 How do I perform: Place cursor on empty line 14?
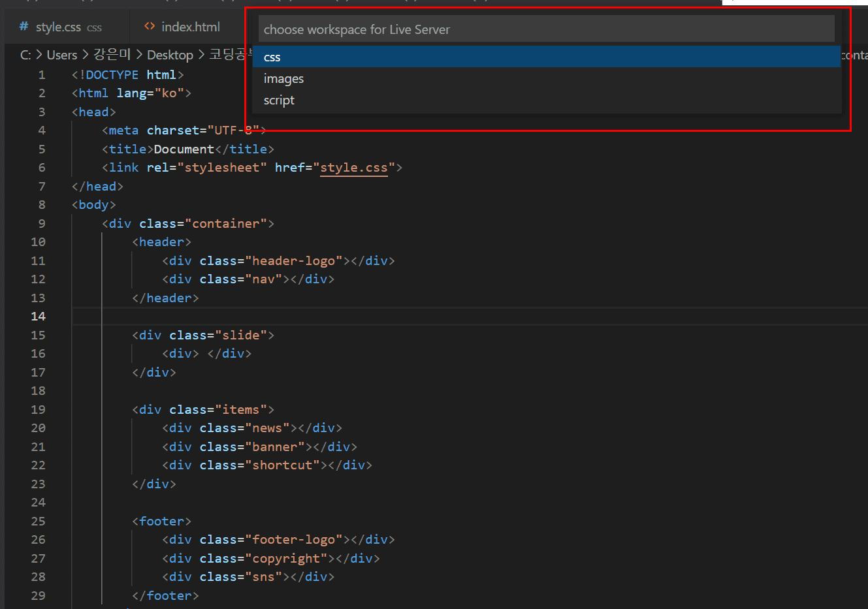coord(469,317)
